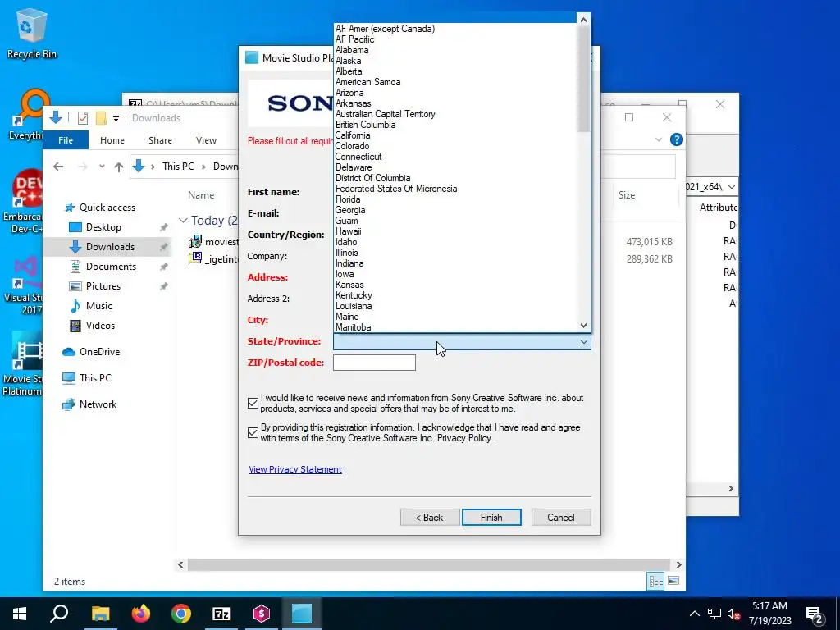
Task: Click Properties icon in Explorer quick toolbar
Action: (x=83, y=118)
